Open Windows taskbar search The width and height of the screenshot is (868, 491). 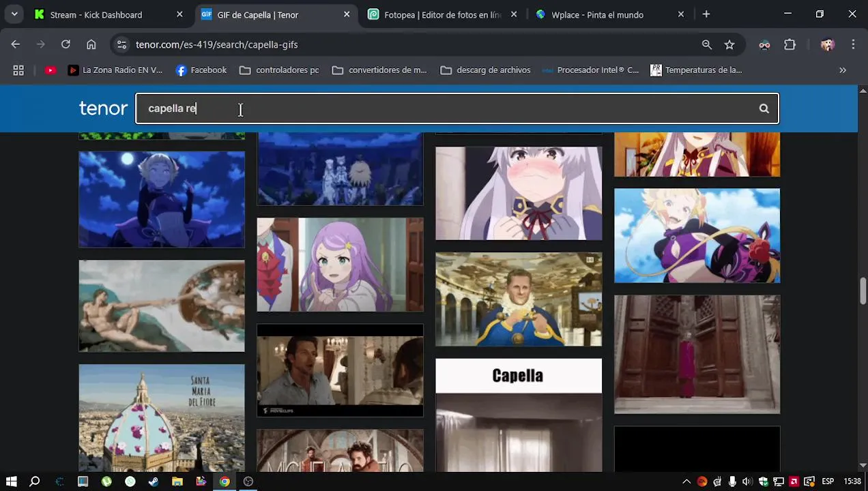[35, 481]
